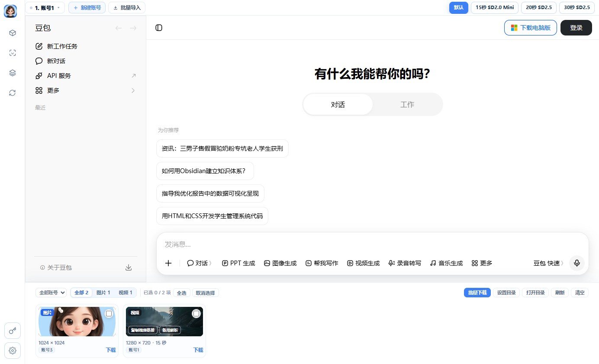Screen dimensions: 599x364
Task: Open the 更多 grid menu in the message toolbar
Action: click(x=482, y=263)
